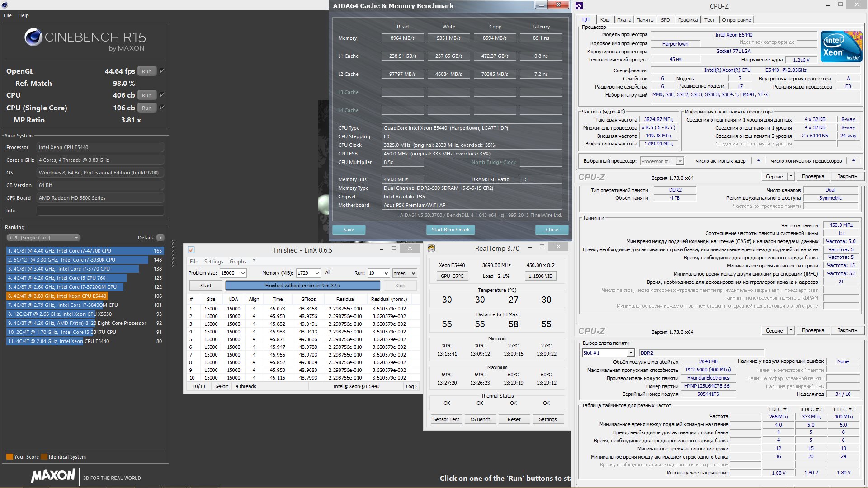Select the AMD FX-8120 ranking row in Cinebench
868x488 pixels.
85,323
